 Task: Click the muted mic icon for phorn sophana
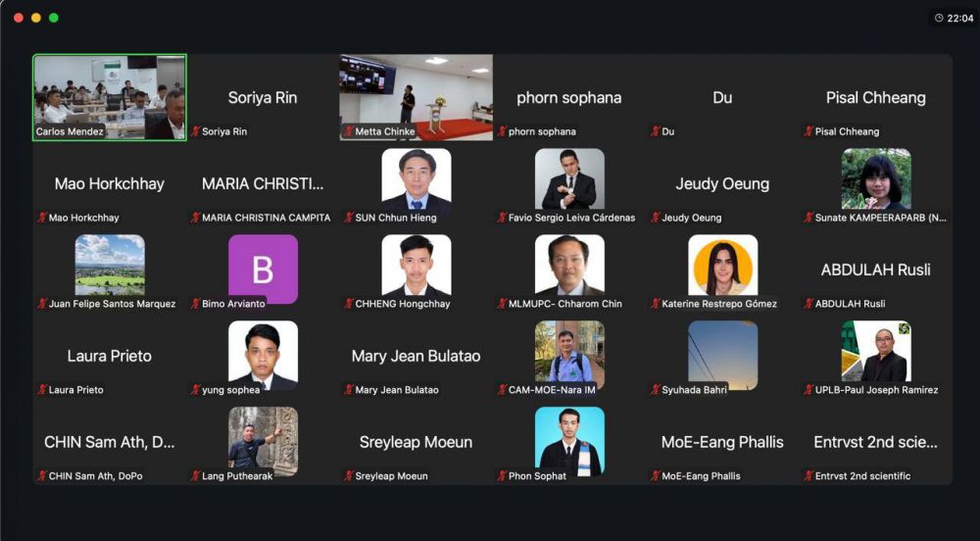pos(502,131)
